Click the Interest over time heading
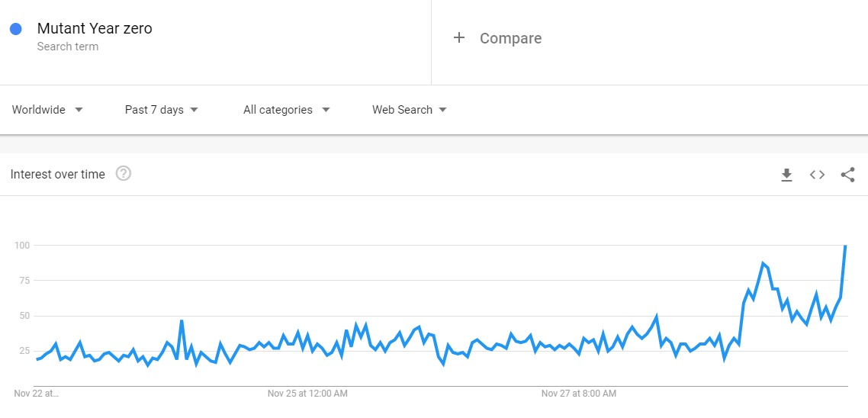Image resolution: width=868 pixels, height=418 pixels. (57, 175)
